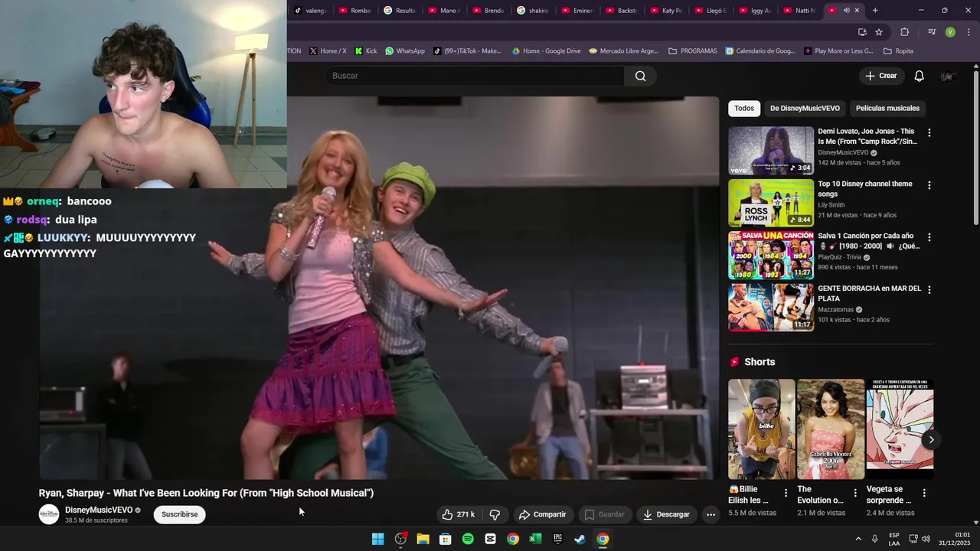Show hidden system tray icons

click(857, 539)
